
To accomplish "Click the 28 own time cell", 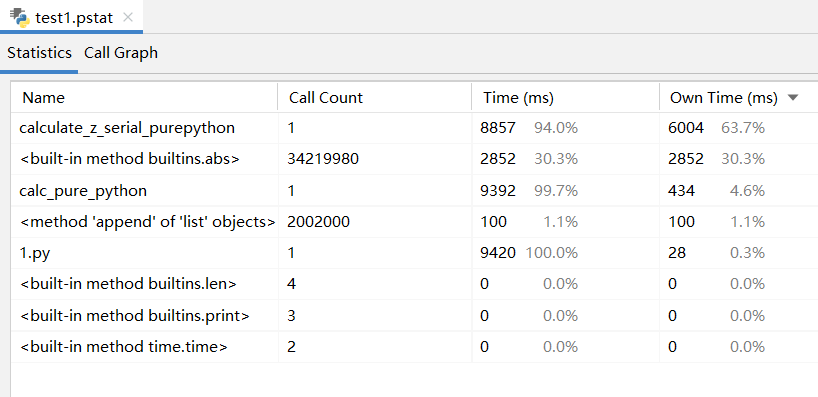I will [x=738, y=253].
